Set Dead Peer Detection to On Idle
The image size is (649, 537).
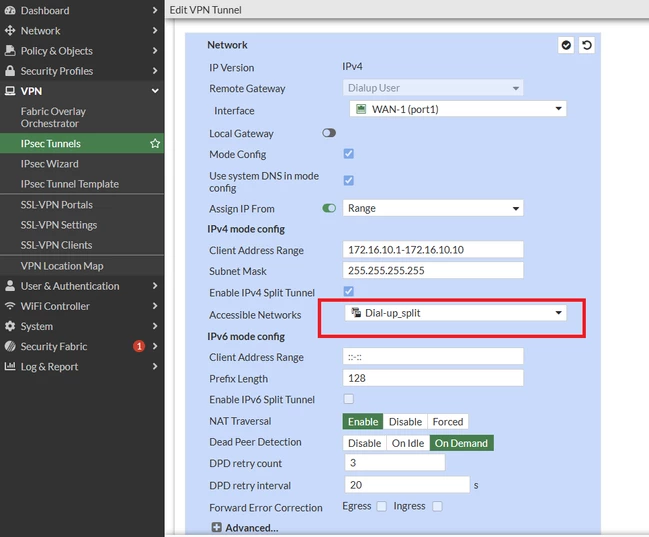408,443
